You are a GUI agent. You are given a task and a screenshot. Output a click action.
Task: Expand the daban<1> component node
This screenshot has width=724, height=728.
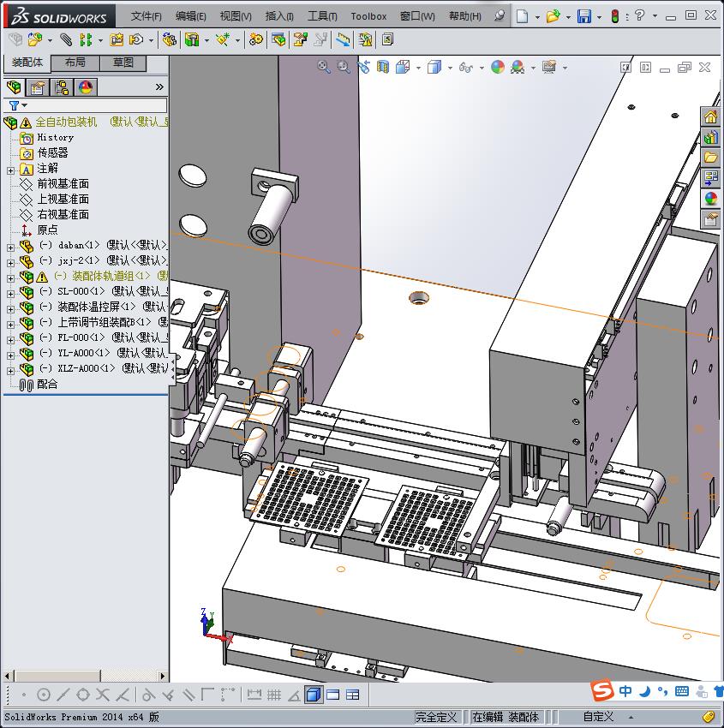click(x=10, y=246)
